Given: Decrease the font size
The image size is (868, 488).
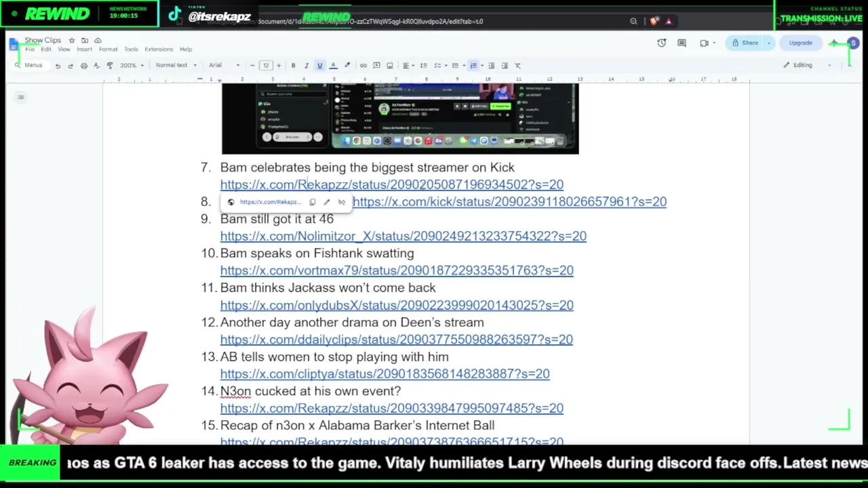Looking at the screenshot, I should [252, 66].
